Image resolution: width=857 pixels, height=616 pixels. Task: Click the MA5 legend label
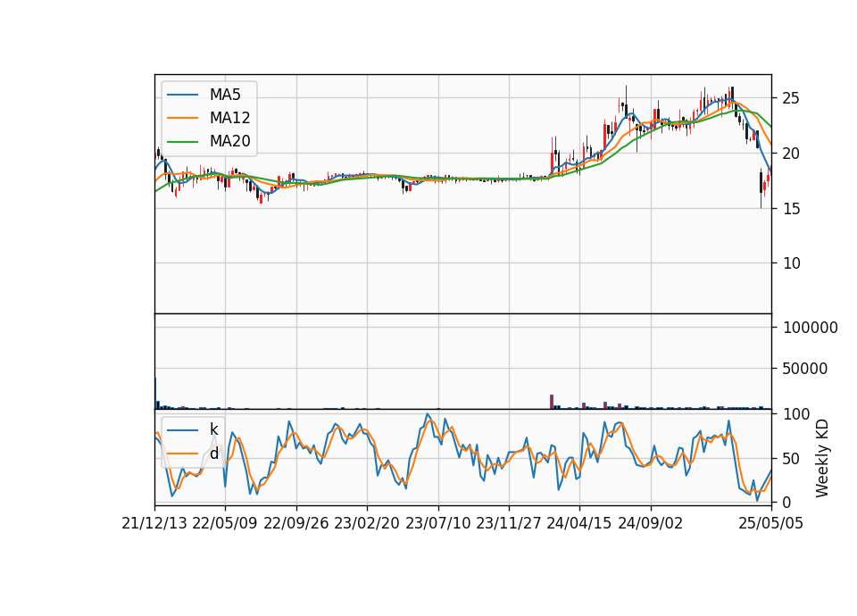click(x=225, y=95)
